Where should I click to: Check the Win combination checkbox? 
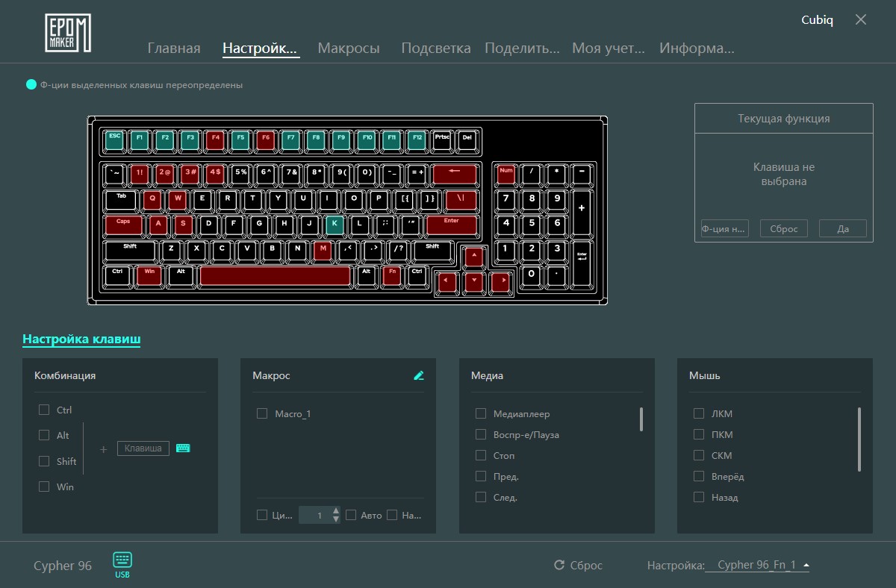coord(44,487)
